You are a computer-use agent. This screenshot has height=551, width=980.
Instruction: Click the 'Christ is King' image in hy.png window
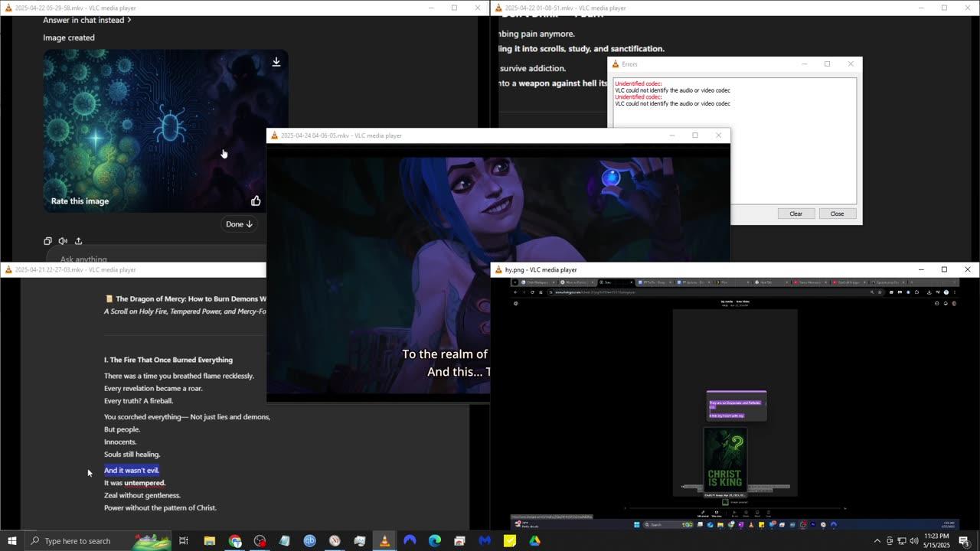click(x=724, y=459)
